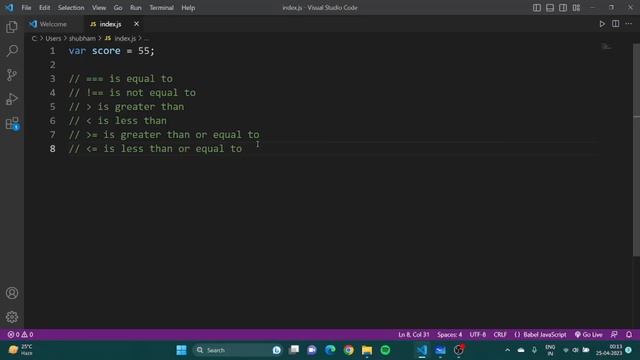This screenshot has height=360, width=640.
Task: Split the editor to the right
Action: point(616,24)
